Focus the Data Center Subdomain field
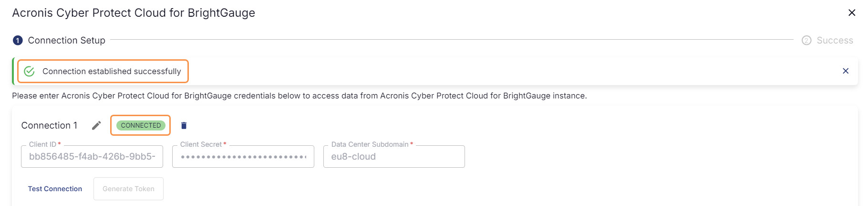Screen dimensions: 868x206 click(394, 156)
